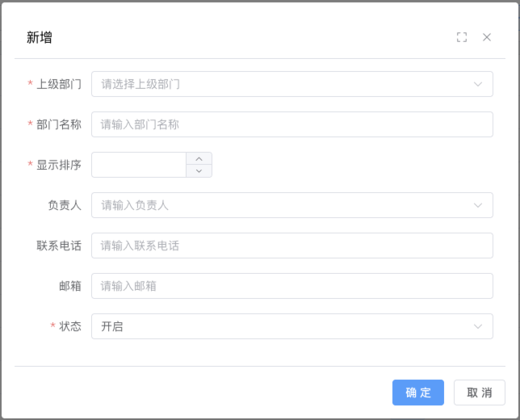The height and width of the screenshot is (420, 520).
Task: Close the 新增 dialog with the X icon
Action: pos(487,37)
